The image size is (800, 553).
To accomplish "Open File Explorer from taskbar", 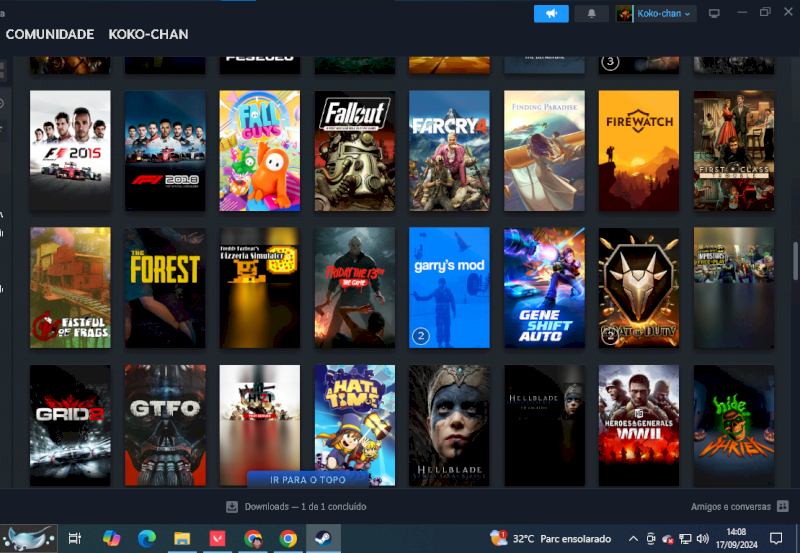I will pyautogui.click(x=182, y=538).
